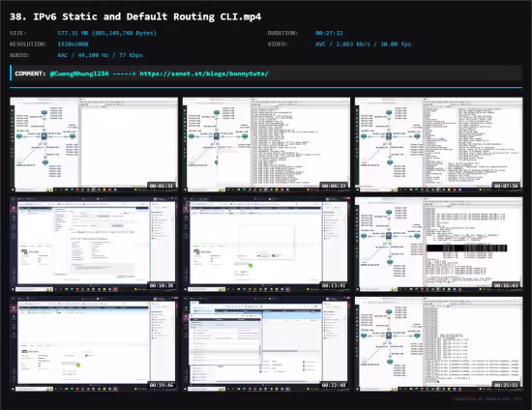Screen dimensions: 532x410
Task: Open the video frame stamped 00:07:36
Action: click(x=439, y=144)
